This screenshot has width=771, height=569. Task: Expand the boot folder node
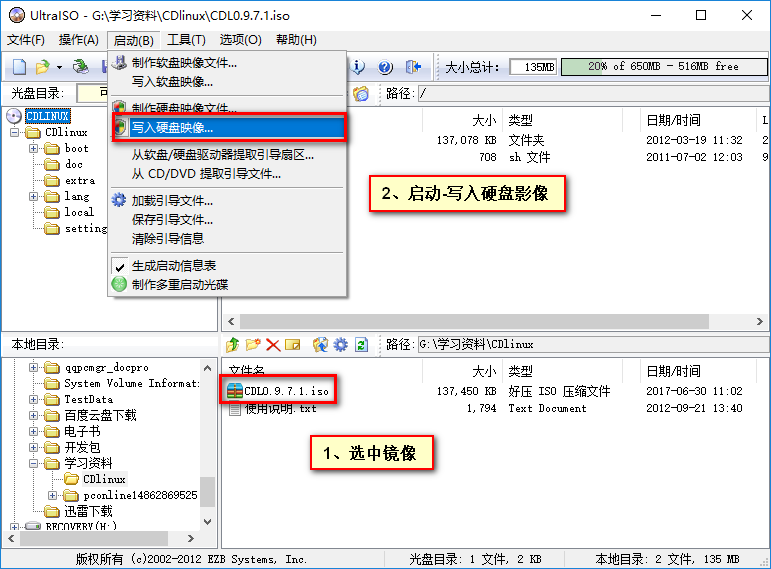point(33,149)
